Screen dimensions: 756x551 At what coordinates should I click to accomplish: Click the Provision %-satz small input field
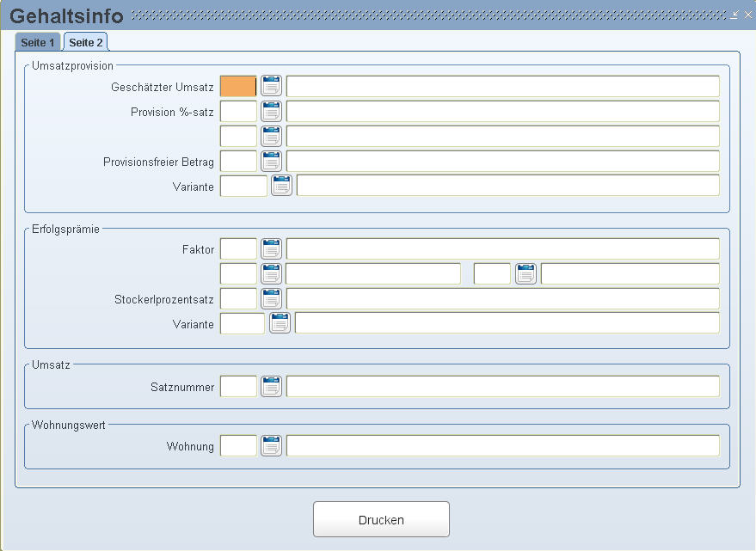click(x=238, y=112)
